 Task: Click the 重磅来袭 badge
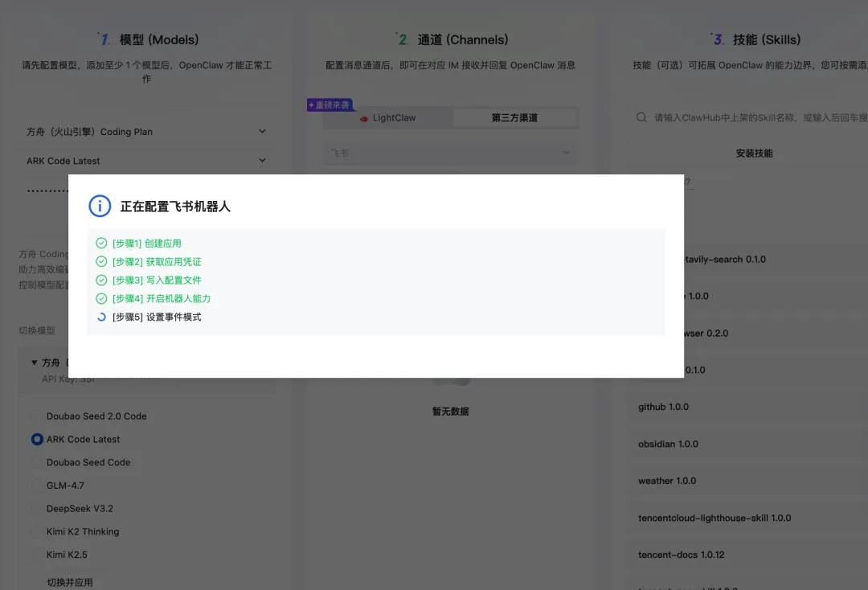pos(330,104)
